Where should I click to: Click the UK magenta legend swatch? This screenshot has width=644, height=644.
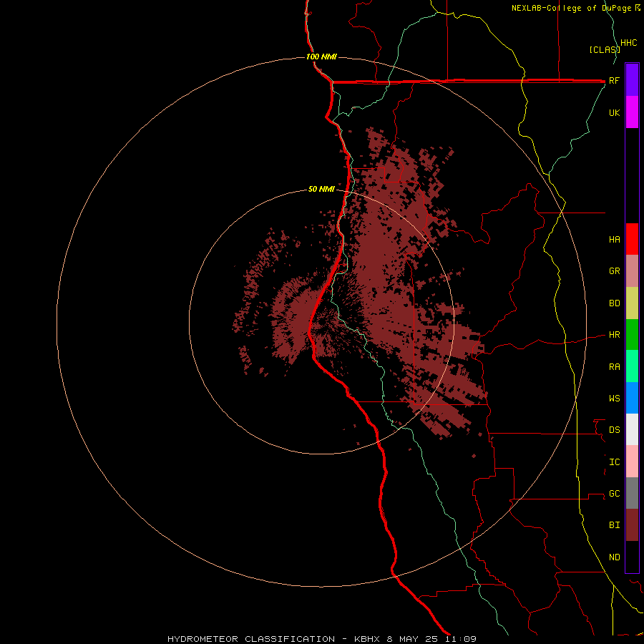pos(632,112)
